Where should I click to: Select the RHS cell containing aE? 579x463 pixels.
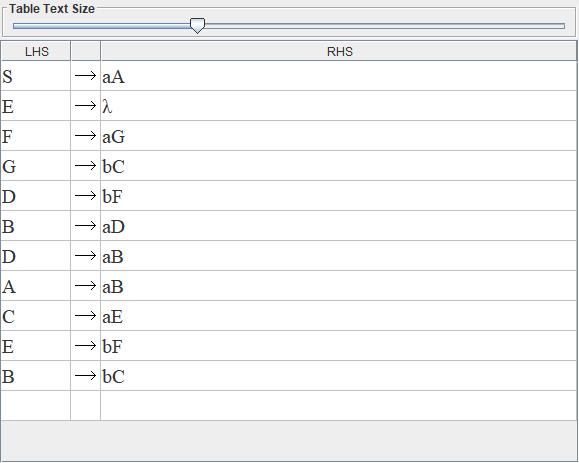339,316
